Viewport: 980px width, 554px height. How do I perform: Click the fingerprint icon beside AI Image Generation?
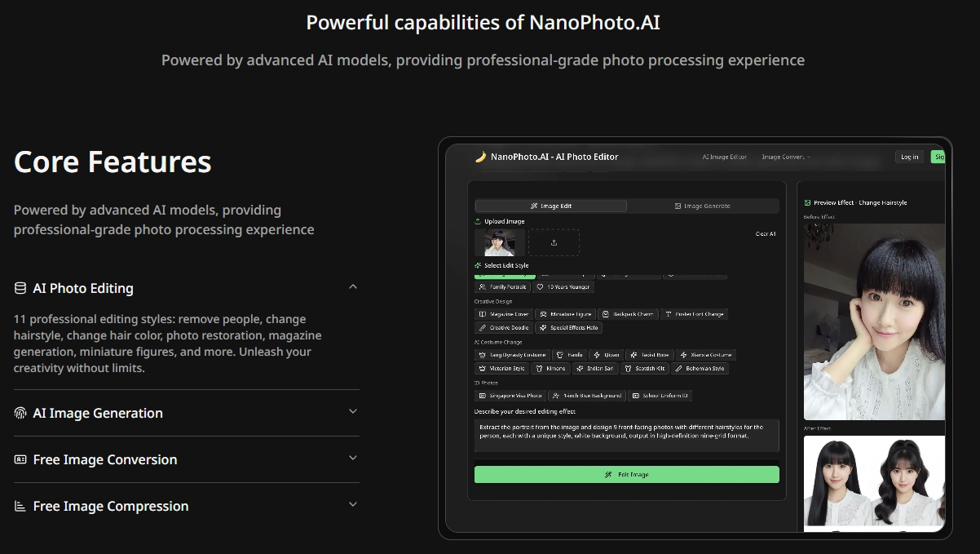[20, 413]
